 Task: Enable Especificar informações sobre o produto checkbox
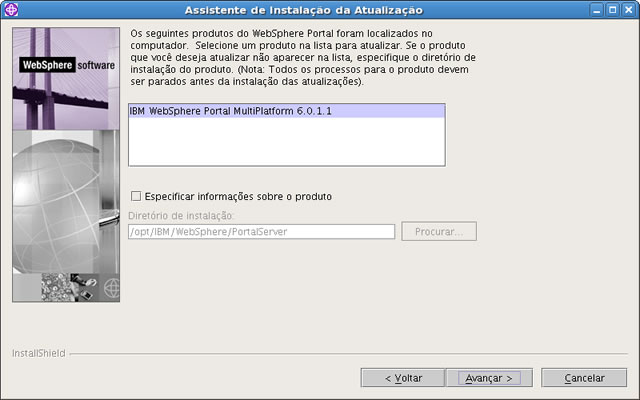click(136, 196)
